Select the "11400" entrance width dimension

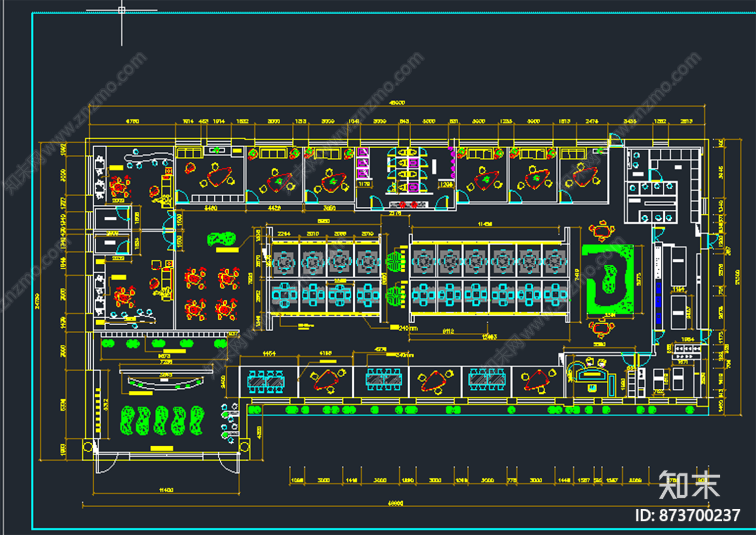pyautogui.click(x=166, y=490)
